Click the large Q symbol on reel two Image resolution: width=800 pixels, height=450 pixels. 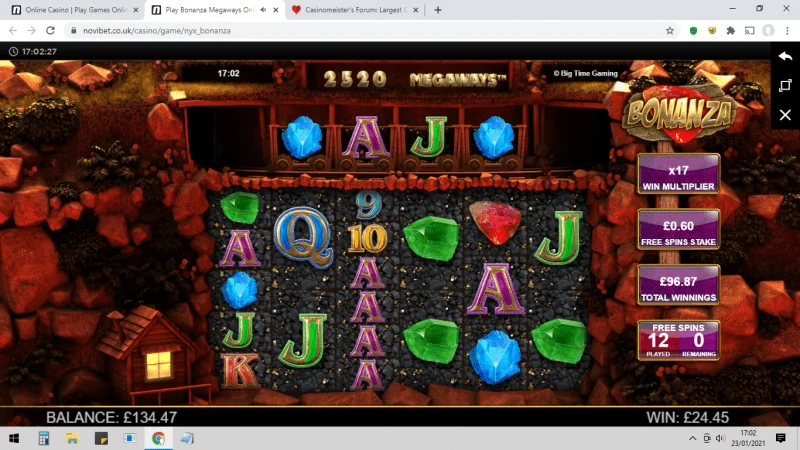tap(303, 237)
